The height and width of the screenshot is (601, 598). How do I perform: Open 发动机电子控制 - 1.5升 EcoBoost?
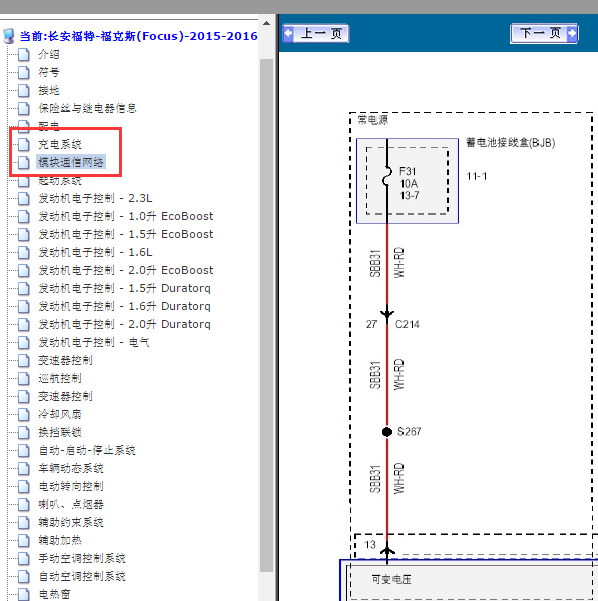click(125, 235)
